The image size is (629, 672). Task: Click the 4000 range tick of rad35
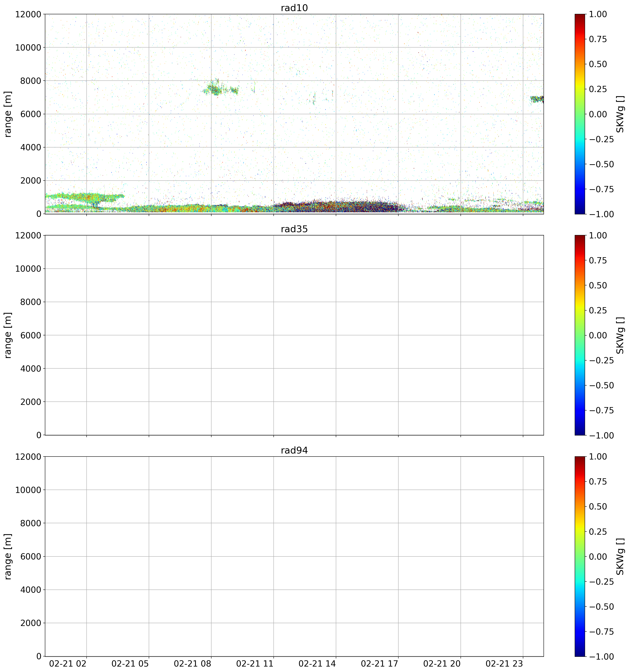point(31,369)
